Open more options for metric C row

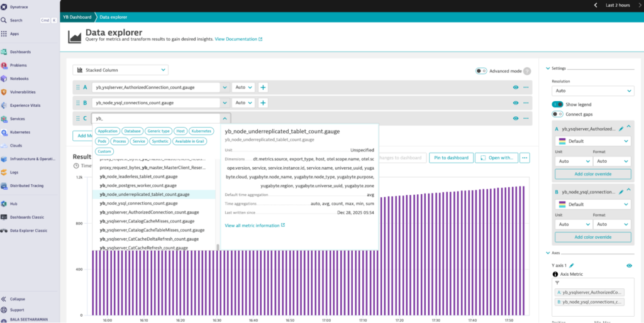point(526,118)
